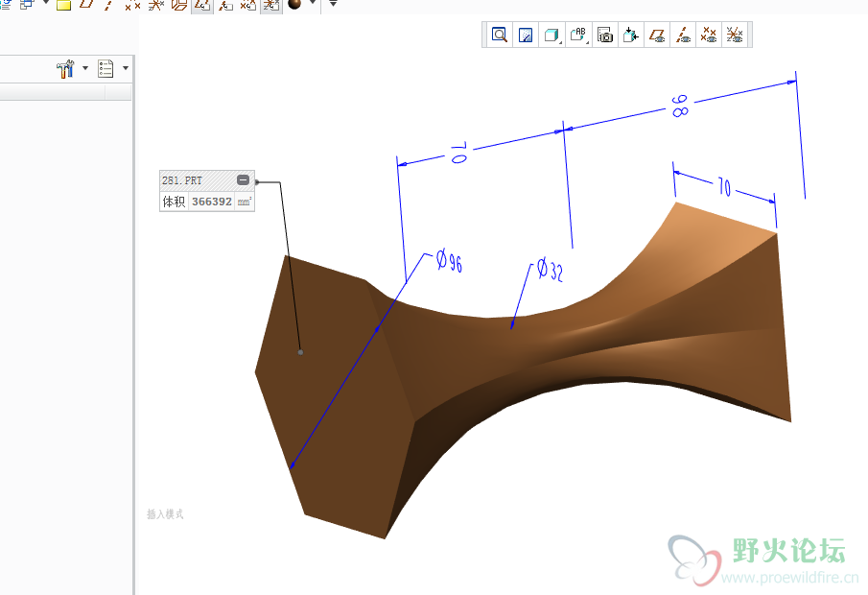
Task: Open the view manager camera icon
Action: tap(605, 35)
